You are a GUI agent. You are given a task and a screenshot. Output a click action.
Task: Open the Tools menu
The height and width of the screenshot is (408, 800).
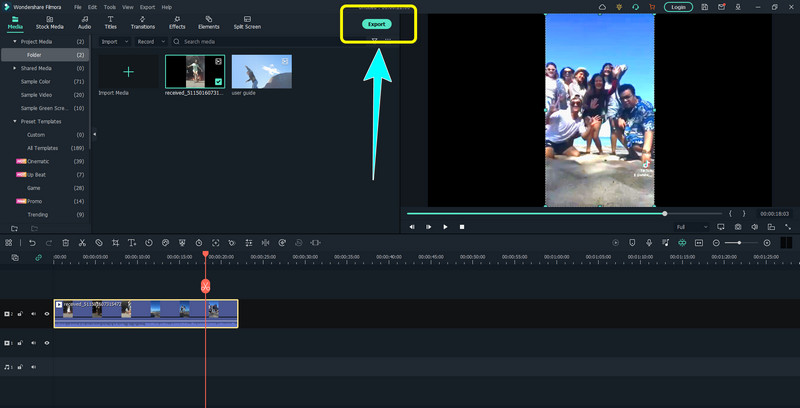tap(109, 7)
